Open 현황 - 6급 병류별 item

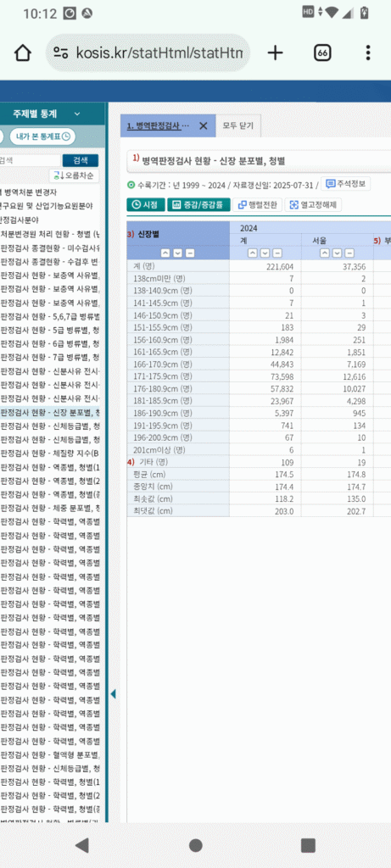click(50, 344)
